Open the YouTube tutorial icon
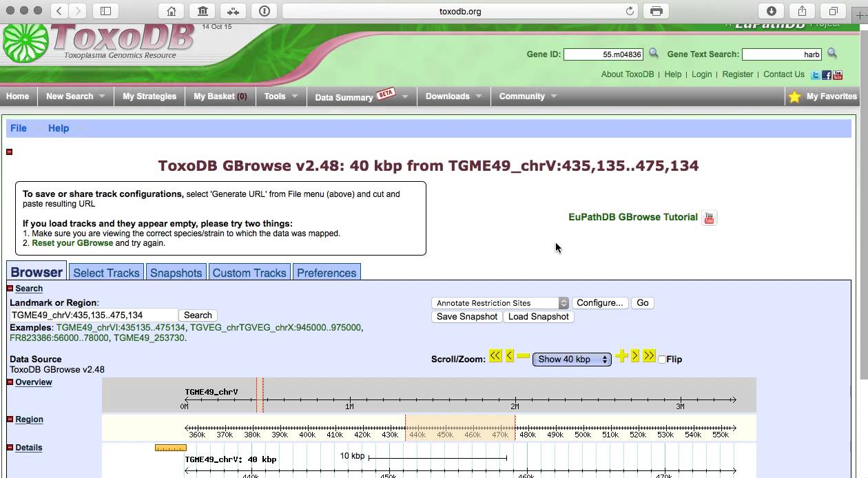Screen dimensions: 868x478 point(709,218)
